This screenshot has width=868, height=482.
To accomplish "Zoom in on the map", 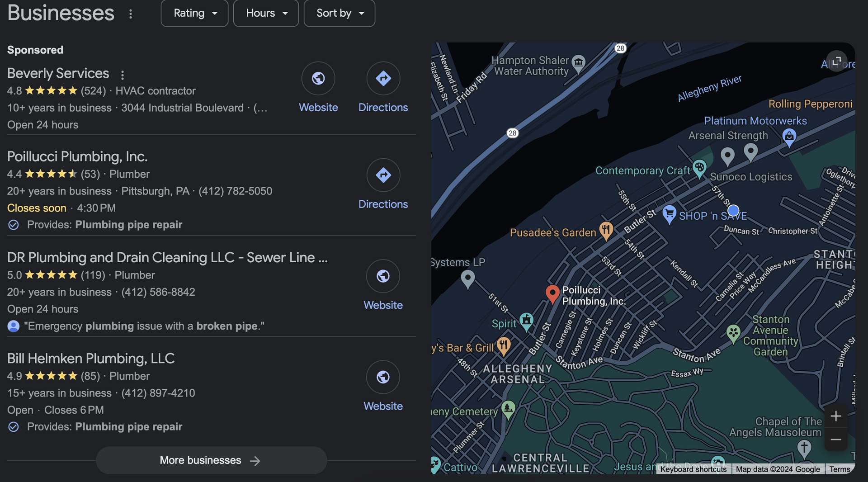I will coord(836,416).
